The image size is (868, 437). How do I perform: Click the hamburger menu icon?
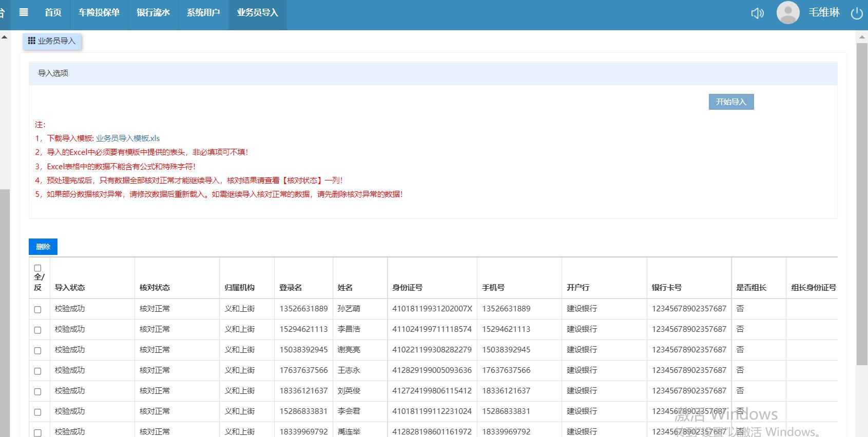coord(24,12)
